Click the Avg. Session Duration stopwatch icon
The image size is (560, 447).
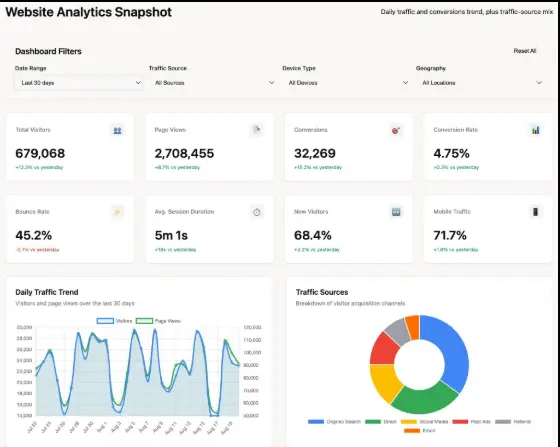[257, 212]
